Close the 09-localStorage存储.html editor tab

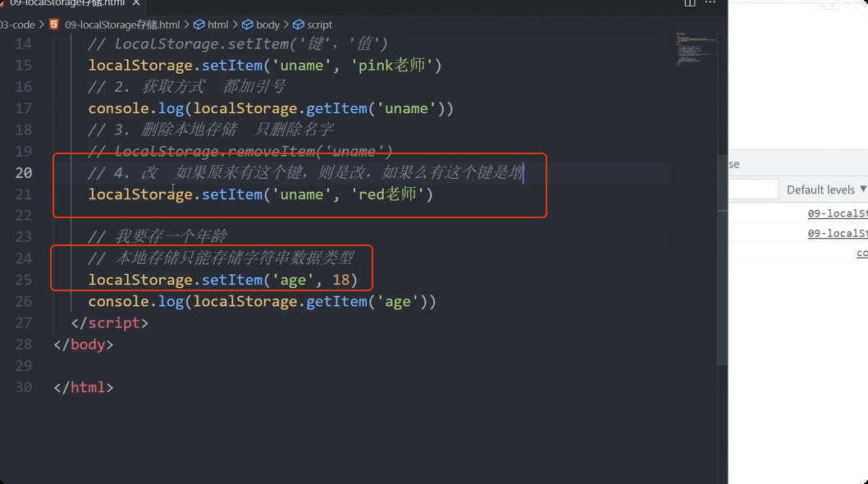point(135,2)
